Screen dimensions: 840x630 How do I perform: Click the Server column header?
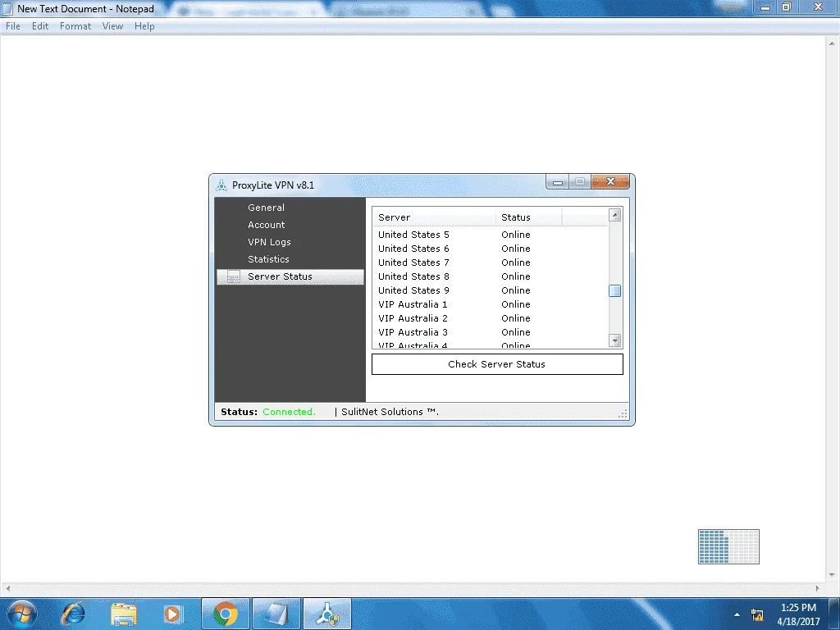coord(434,217)
